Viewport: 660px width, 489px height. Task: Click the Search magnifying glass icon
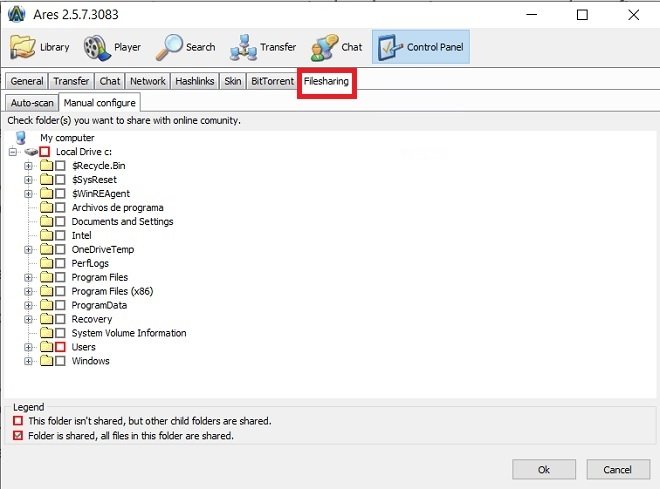(x=169, y=47)
